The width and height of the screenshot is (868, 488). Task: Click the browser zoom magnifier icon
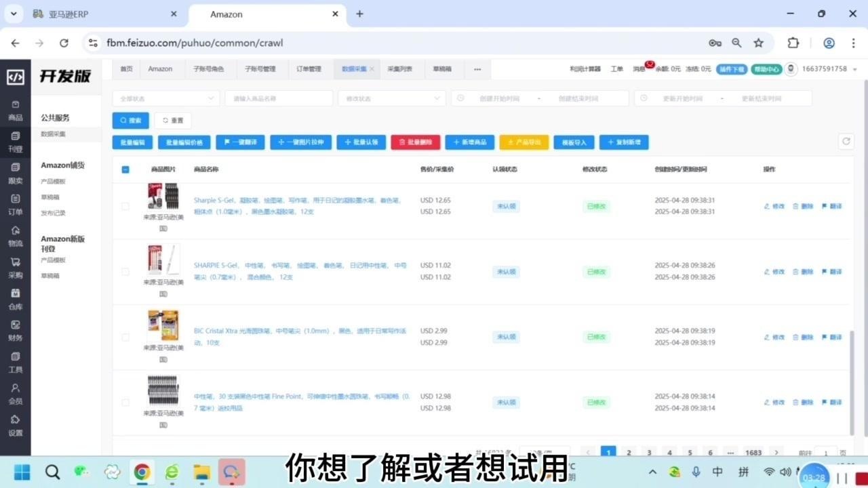pos(736,43)
